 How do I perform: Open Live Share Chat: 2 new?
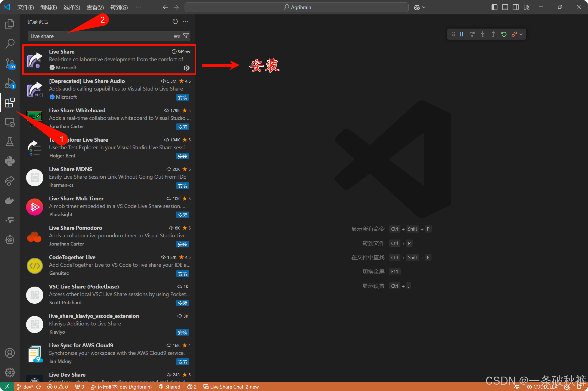point(231,387)
